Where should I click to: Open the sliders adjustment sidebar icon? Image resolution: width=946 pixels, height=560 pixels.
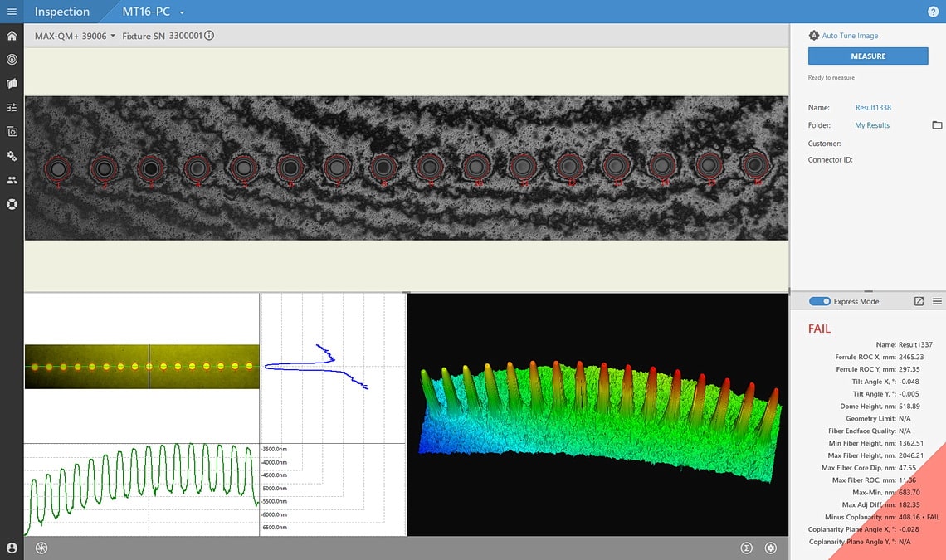tap(12, 107)
